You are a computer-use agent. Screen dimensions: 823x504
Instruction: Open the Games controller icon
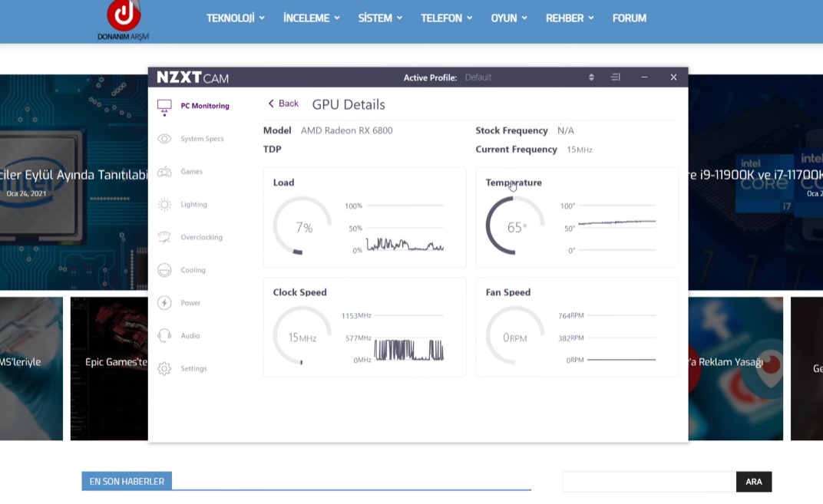click(x=164, y=172)
